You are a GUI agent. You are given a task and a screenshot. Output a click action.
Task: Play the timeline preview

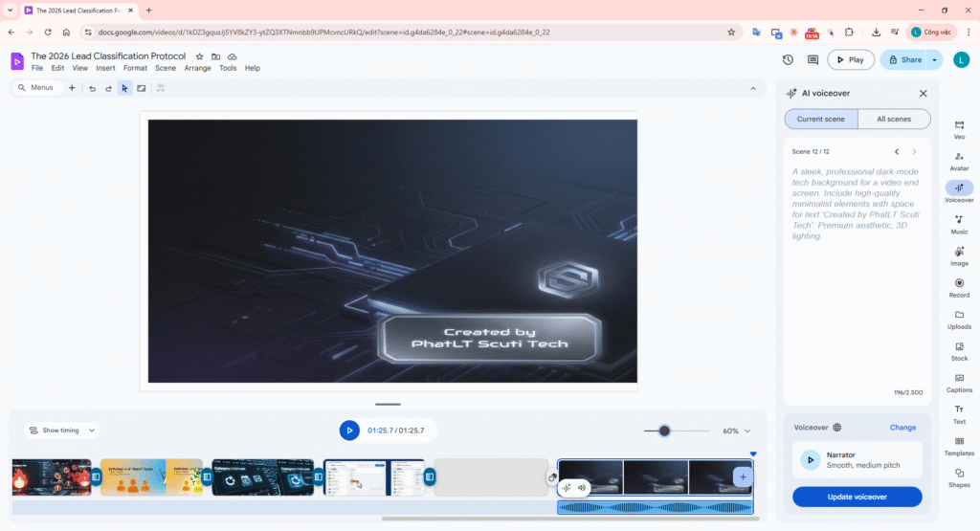(349, 431)
